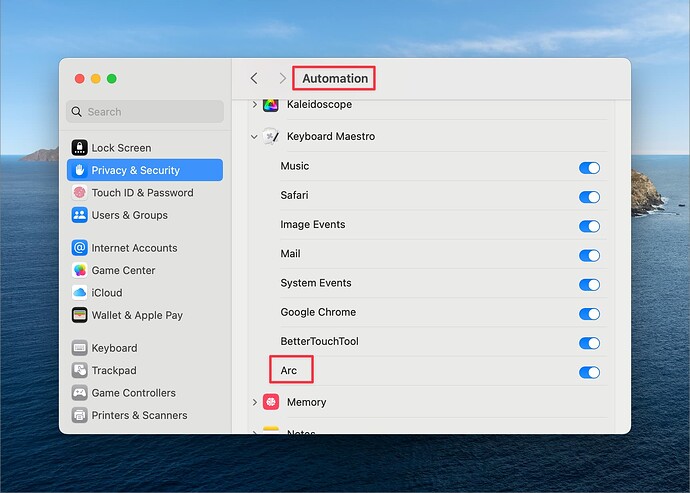
Task: Disable the Mail automation switch
Action: click(x=589, y=255)
